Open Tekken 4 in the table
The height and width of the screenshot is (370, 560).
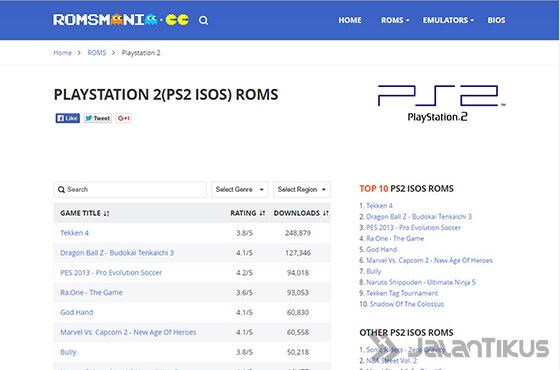click(x=74, y=233)
